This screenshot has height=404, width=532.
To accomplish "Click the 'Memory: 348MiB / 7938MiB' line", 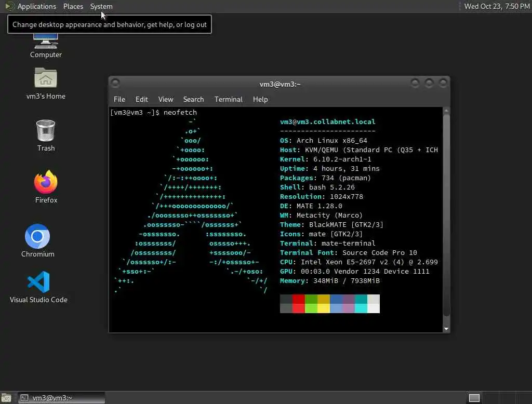I will tap(330, 281).
